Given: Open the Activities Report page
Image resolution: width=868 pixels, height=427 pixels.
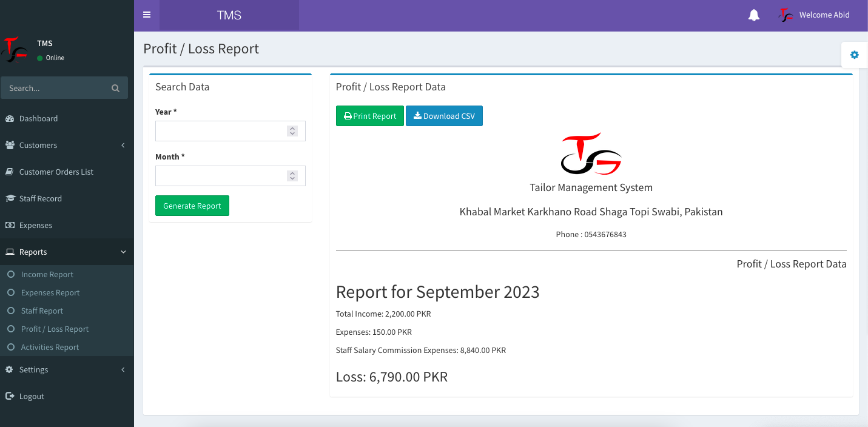Looking at the screenshot, I should [50, 347].
